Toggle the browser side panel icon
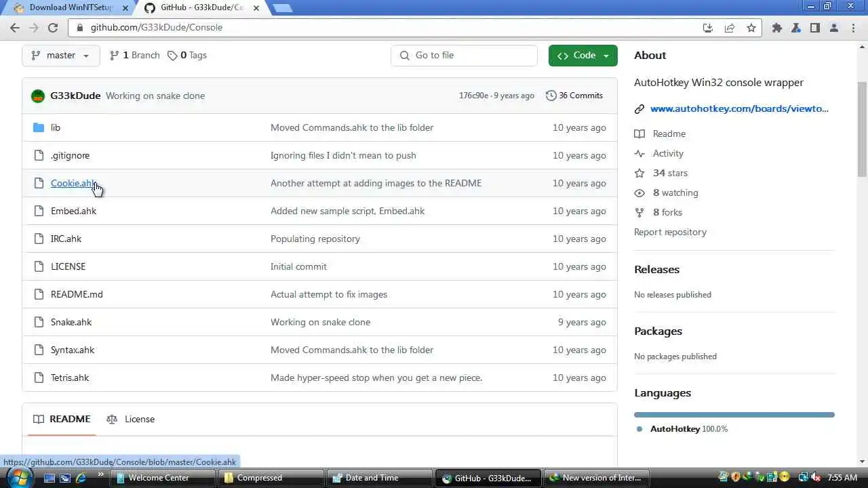This screenshot has height=488, width=868. (815, 28)
